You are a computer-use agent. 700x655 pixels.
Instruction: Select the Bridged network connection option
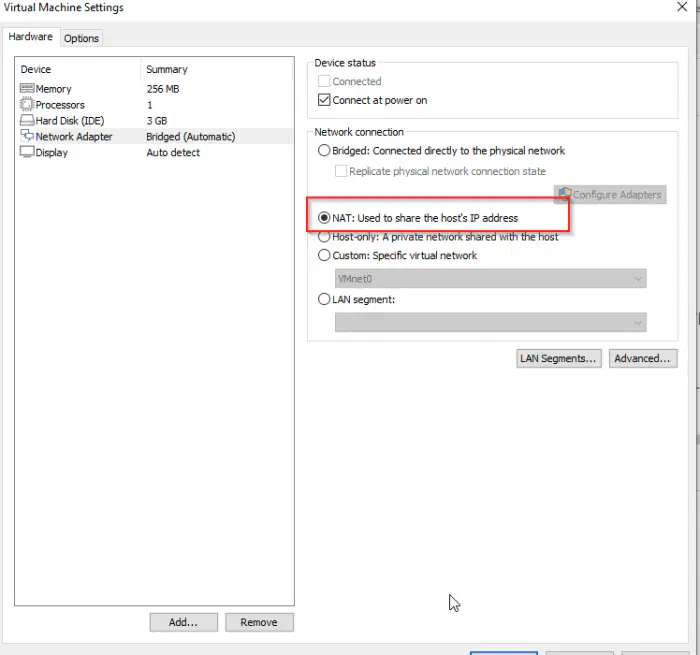pyautogui.click(x=324, y=151)
